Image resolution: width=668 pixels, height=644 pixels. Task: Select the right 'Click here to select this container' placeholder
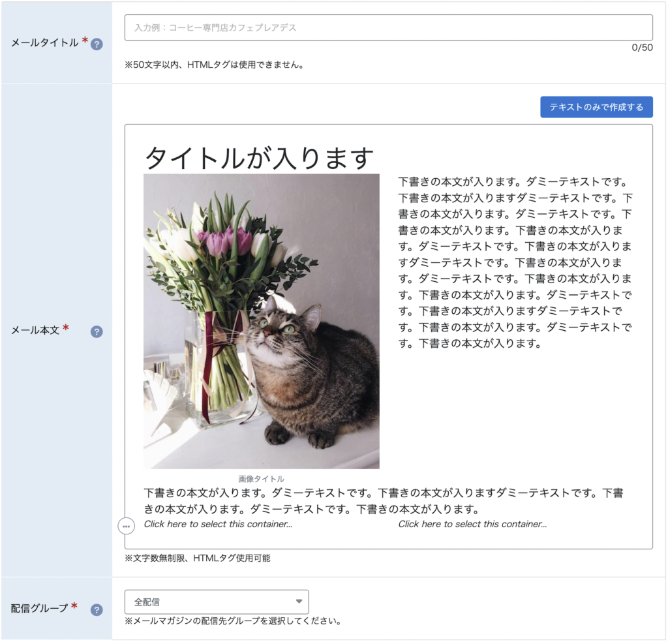click(472, 524)
